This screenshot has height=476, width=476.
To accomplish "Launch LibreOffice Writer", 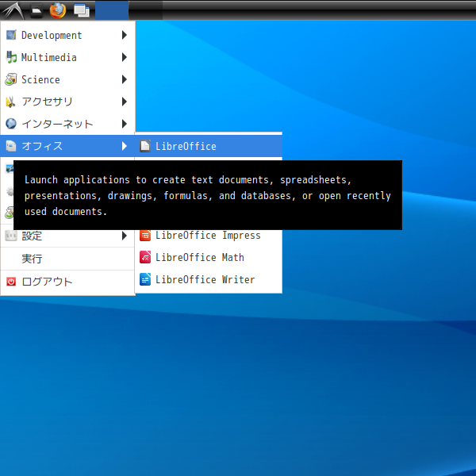I will coord(209,279).
